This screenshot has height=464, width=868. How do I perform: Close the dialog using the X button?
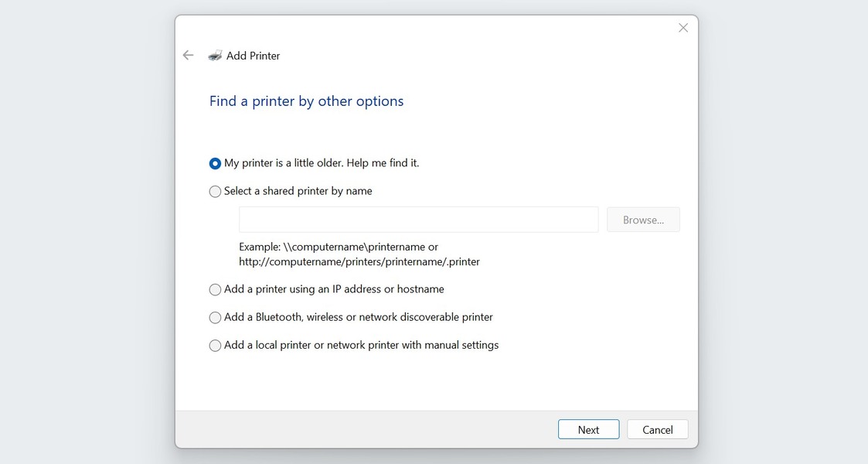pyautogui.click(x=682, y=27)
